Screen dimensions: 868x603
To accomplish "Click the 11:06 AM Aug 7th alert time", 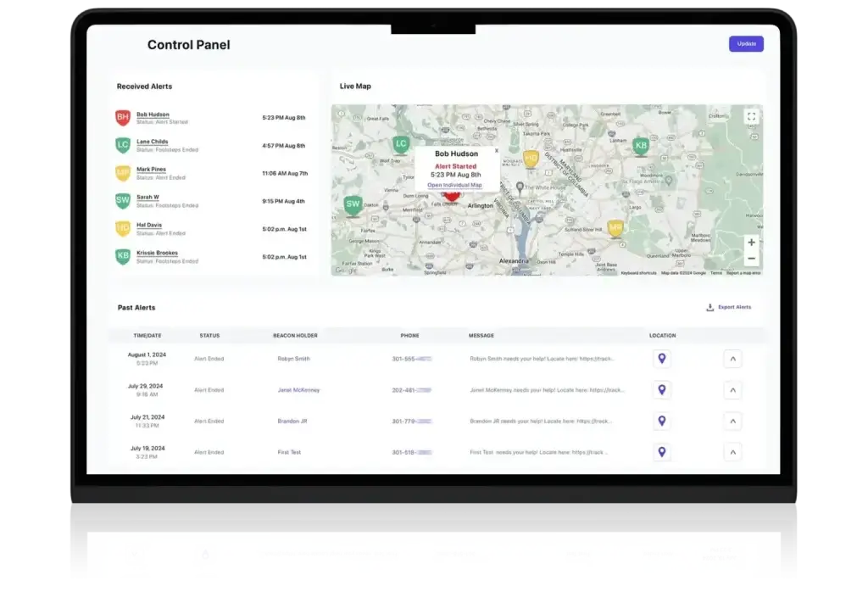I will pyautogui.click(x=285, y=173).
